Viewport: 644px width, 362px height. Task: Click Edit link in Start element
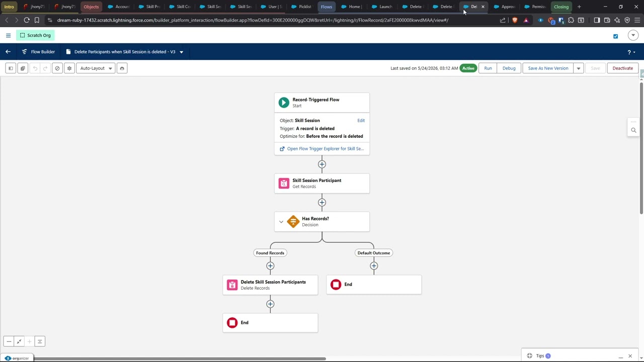(x=361, y=121)
